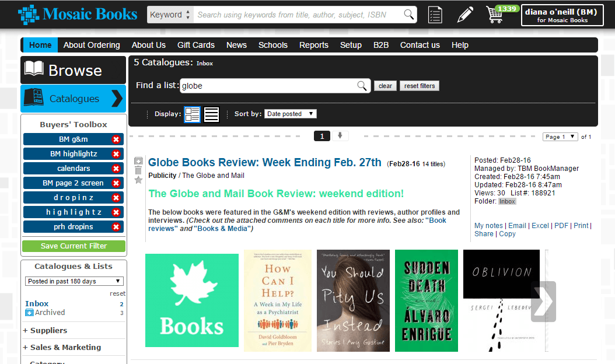
Task: Open the Gift Cards menu item
Action: point(195,45)
